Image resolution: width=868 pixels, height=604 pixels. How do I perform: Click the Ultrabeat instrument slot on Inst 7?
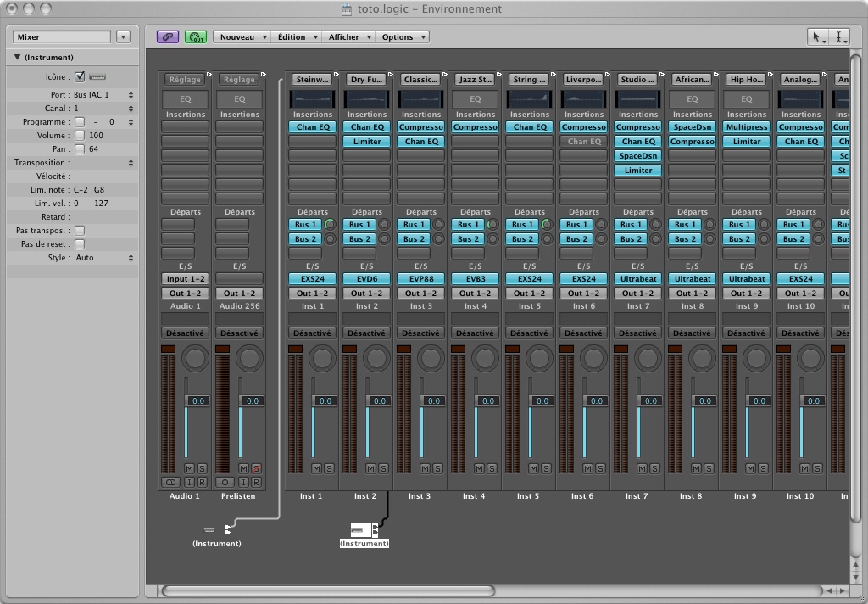coord(637,279)
